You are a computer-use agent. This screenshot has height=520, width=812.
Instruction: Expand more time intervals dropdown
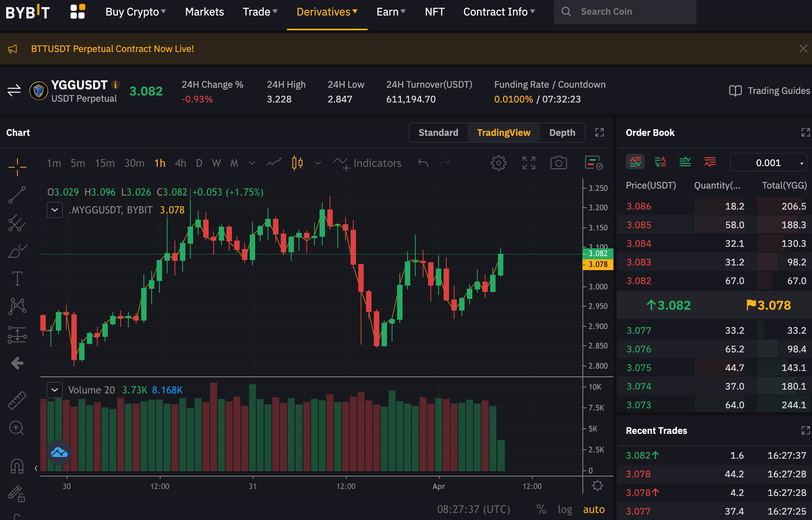tap(252, 163)
